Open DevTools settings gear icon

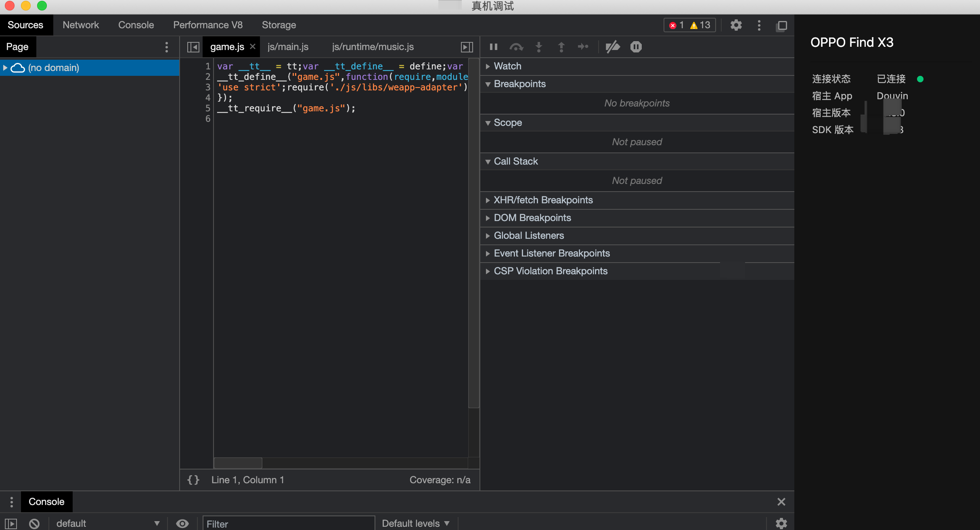point(736,25)
